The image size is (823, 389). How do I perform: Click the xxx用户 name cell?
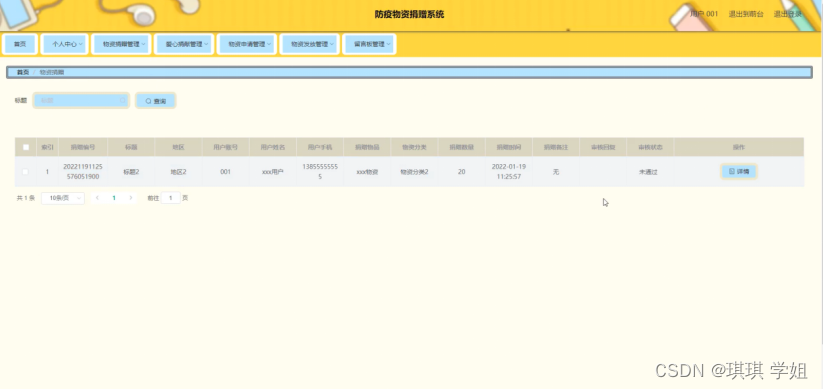273,172
